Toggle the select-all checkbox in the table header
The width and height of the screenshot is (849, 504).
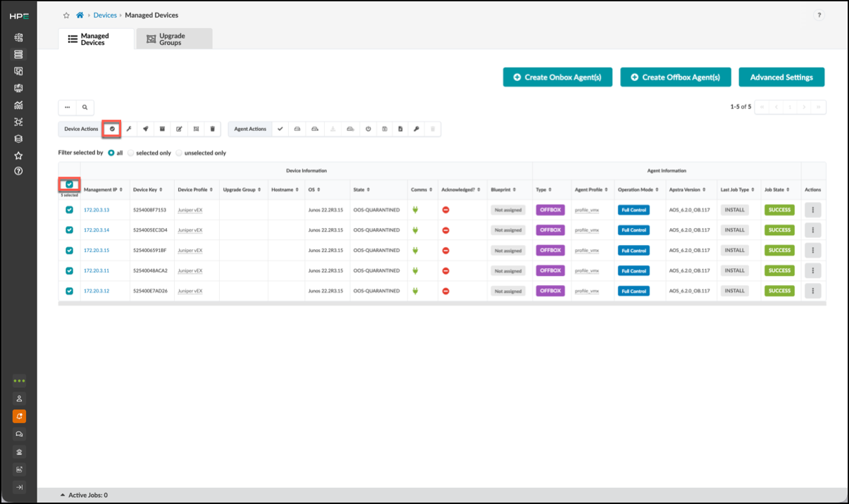click(x=69, y=184)
